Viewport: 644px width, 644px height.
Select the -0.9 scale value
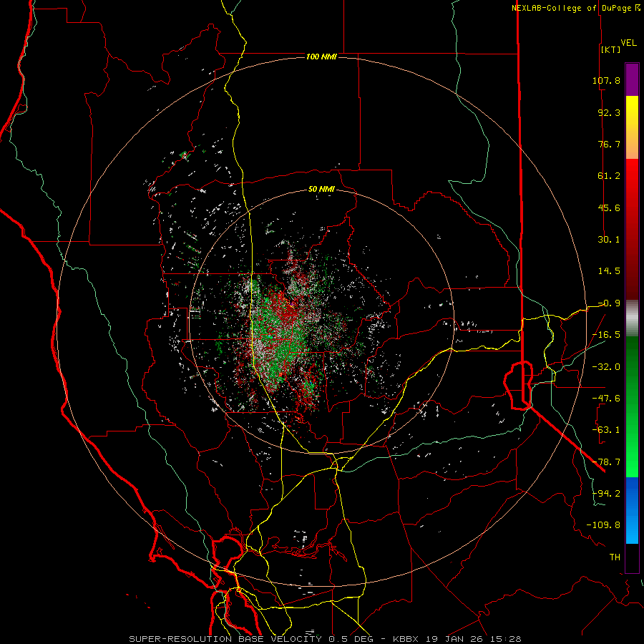click(x=609, y=303)
